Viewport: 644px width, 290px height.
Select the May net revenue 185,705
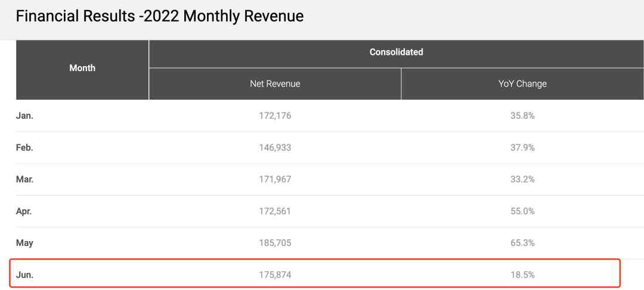tap(275, 243)
